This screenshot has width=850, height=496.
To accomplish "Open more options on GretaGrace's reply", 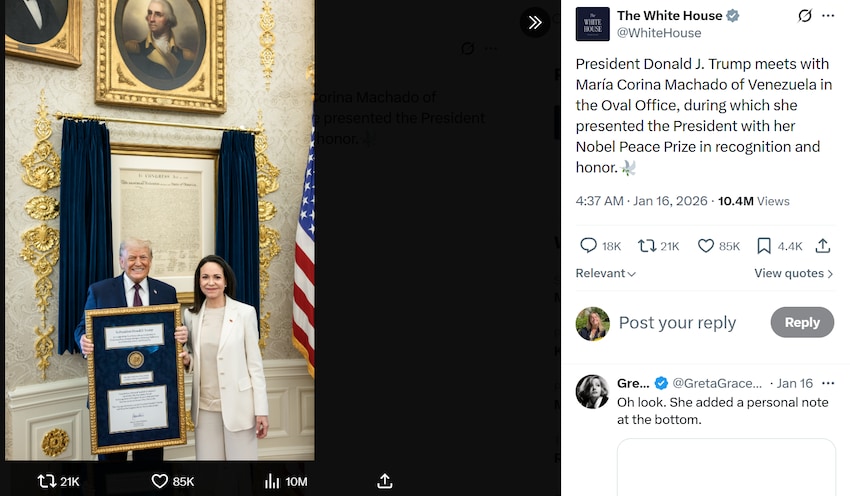I will click(828, 383).
